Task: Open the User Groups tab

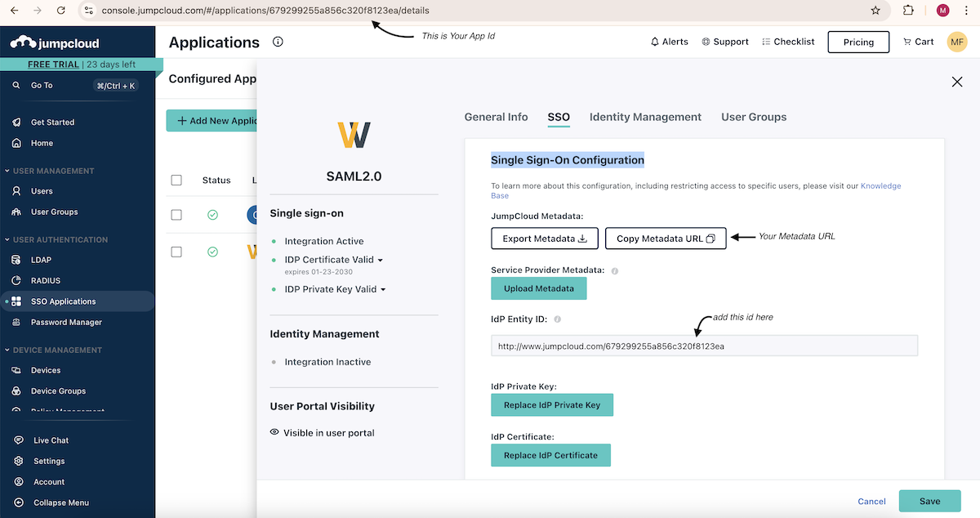Action: [x=754, y=117]
